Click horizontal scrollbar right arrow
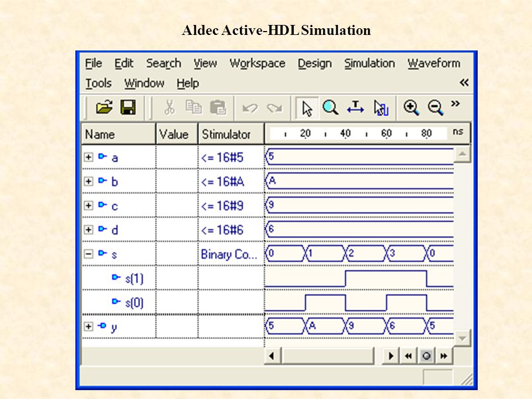Screen dimensions: 532x399 pos(391,356)
